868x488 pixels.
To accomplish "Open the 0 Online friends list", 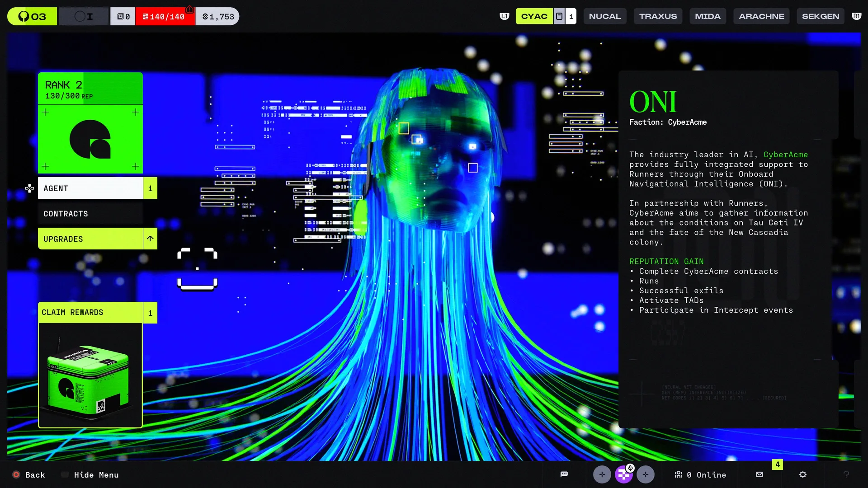I will coord(700,475).
